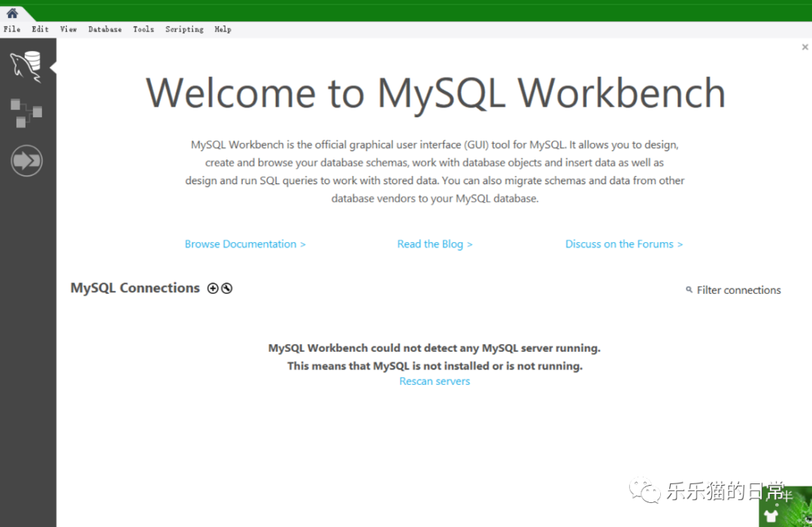Click the shirt icon in the corner widget

tap(771, 516)
